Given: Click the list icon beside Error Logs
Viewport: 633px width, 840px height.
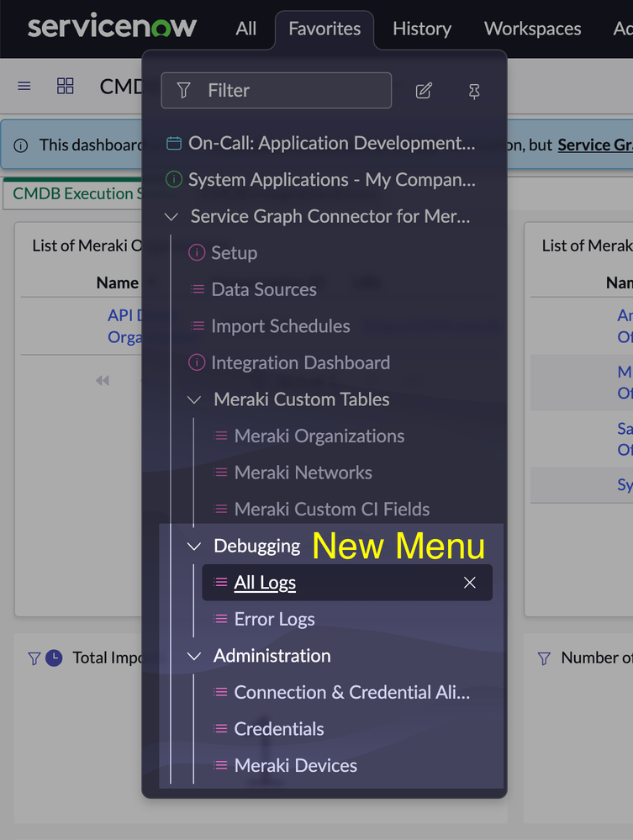Looking at the screenshot, I should click(x=220, y=620).
